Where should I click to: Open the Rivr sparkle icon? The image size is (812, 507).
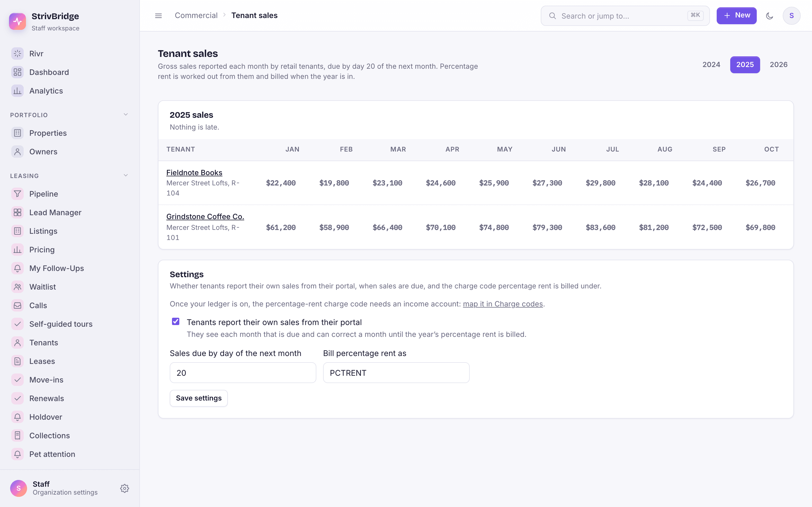click(x=17, y=54)
